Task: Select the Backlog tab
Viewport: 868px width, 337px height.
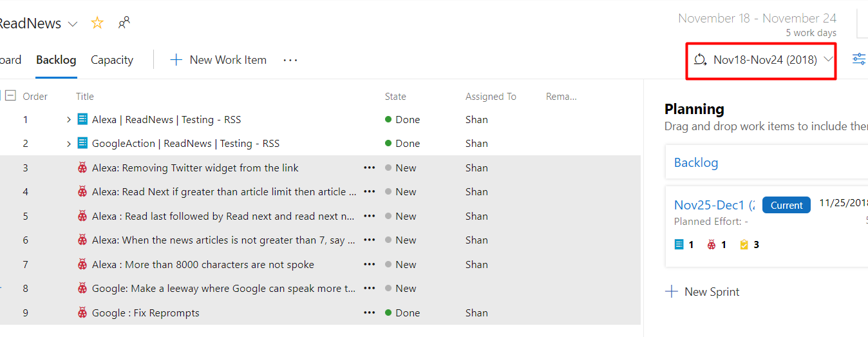Action: tap(56, 60)
